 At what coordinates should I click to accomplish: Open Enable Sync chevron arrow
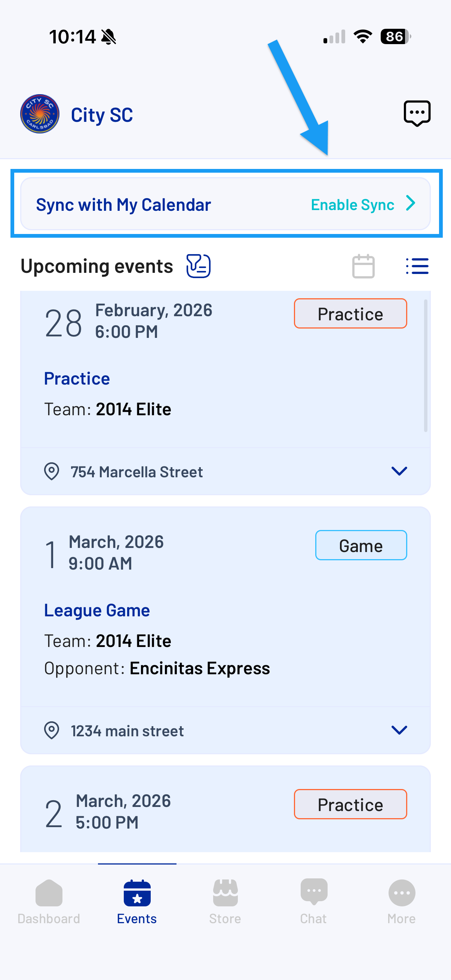[410, 203]
